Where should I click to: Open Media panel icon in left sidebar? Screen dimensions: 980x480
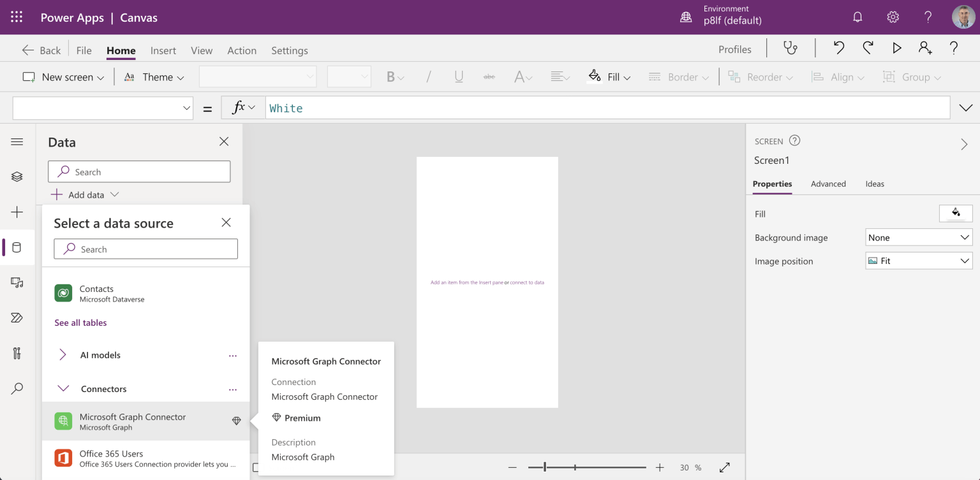pyautogui.click(x=17, y=282)
